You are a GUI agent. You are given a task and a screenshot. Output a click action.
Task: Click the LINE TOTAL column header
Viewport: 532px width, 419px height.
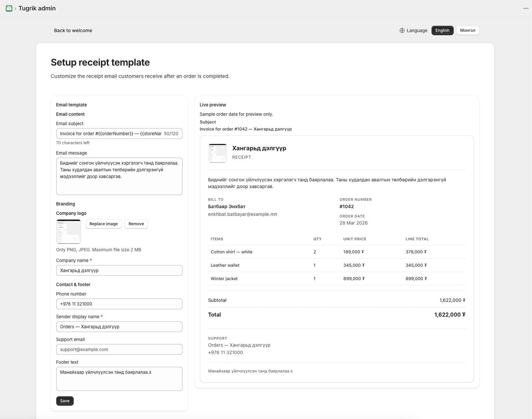(417, 239)
